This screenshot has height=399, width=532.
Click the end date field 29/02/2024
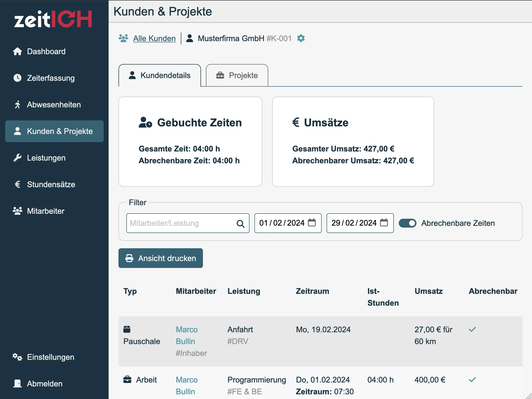click(x=360, y=223)
